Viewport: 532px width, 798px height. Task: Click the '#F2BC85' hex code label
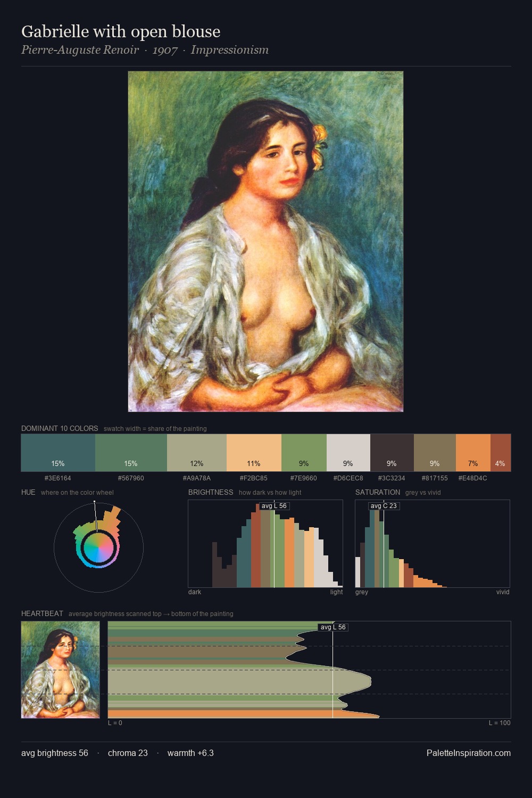(x=254, y=478)
